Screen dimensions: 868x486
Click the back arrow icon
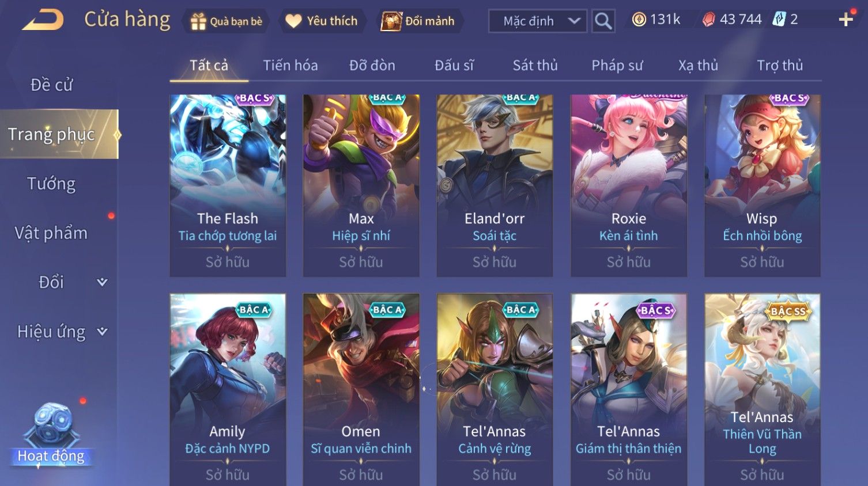[43, 20]
